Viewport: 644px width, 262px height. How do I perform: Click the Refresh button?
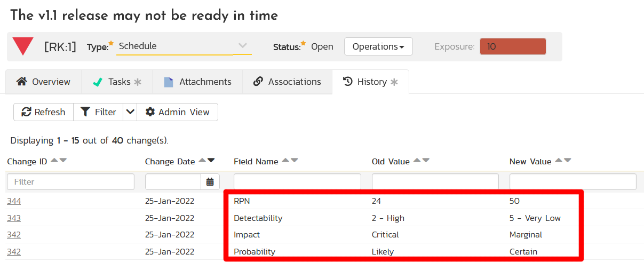point(43,112)
